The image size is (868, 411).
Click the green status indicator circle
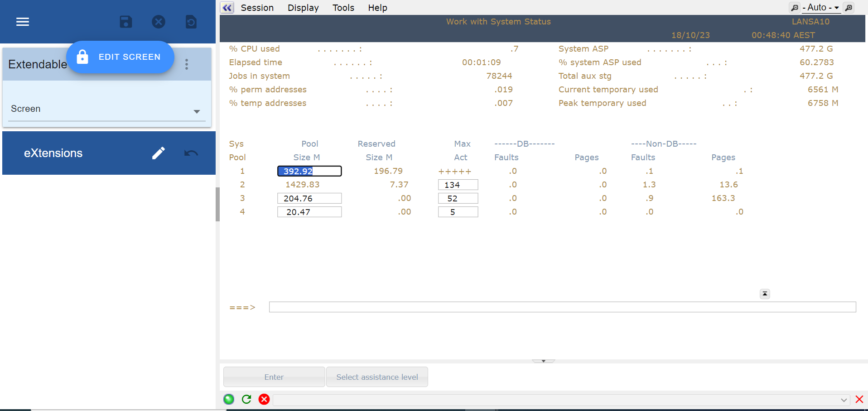tap(229, 399)
